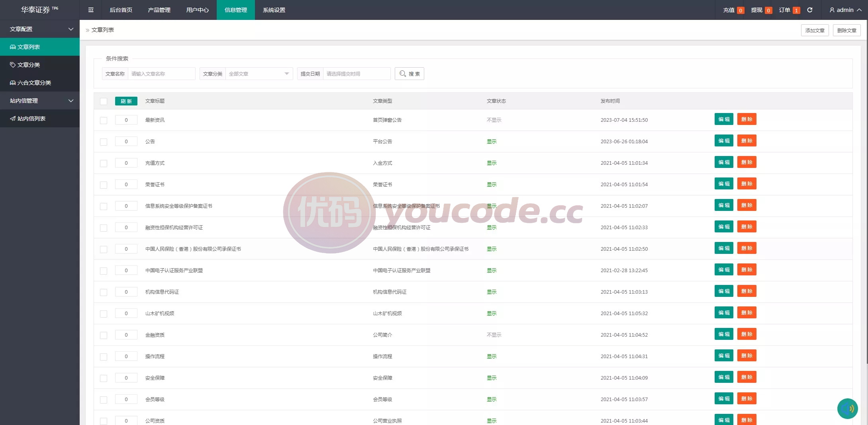Open 站内信列表 paper-plane icon

point(13,119)
